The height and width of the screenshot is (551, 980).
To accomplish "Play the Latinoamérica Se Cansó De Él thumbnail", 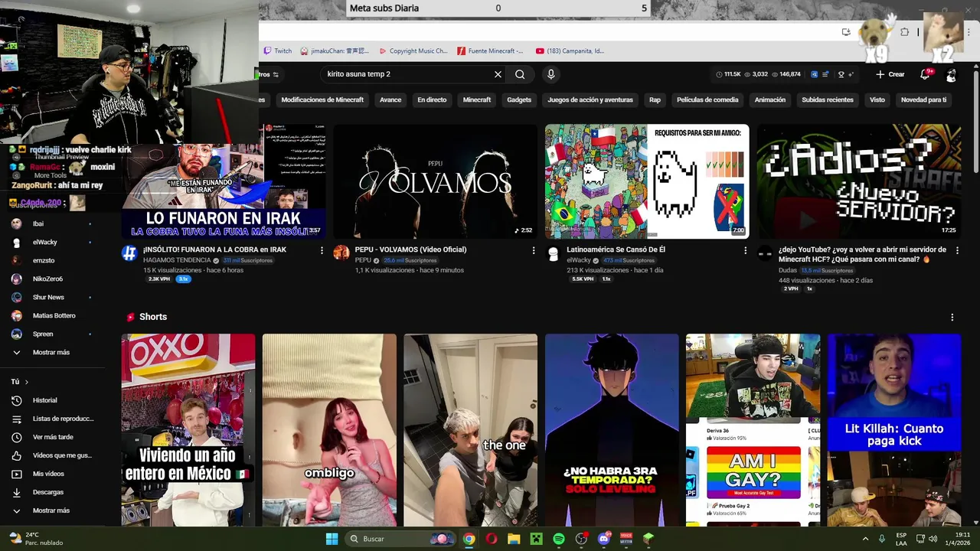I will 647,181.
